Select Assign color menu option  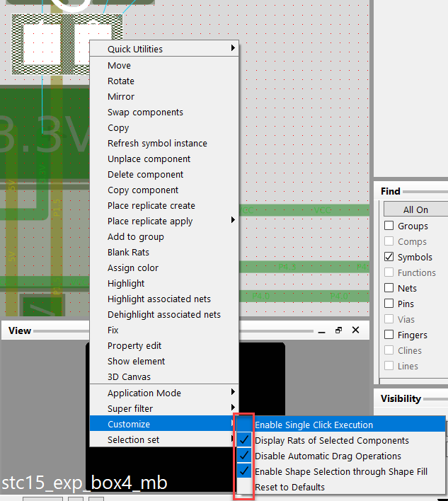click(x=133, y=268)
